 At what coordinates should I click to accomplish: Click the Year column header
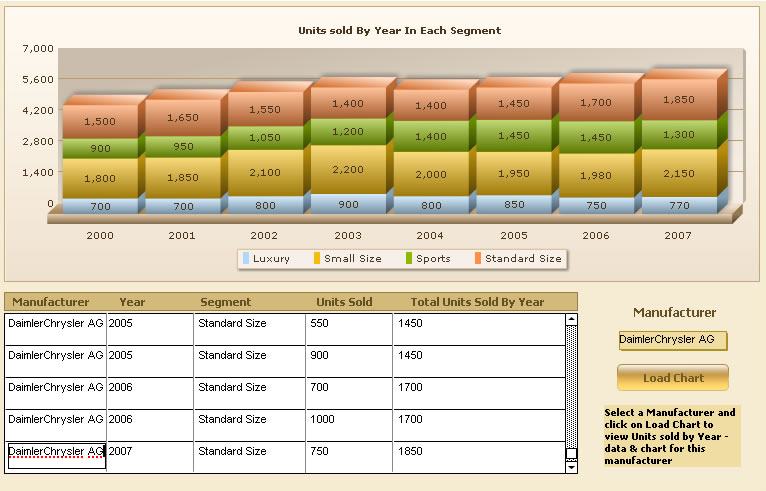pos(132,302)
